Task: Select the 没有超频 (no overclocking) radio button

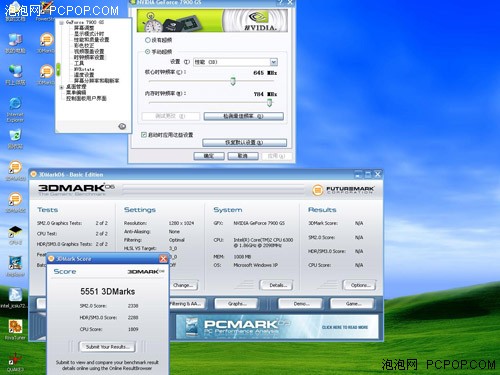Action: pyautogui.click(x=148, y=40)
